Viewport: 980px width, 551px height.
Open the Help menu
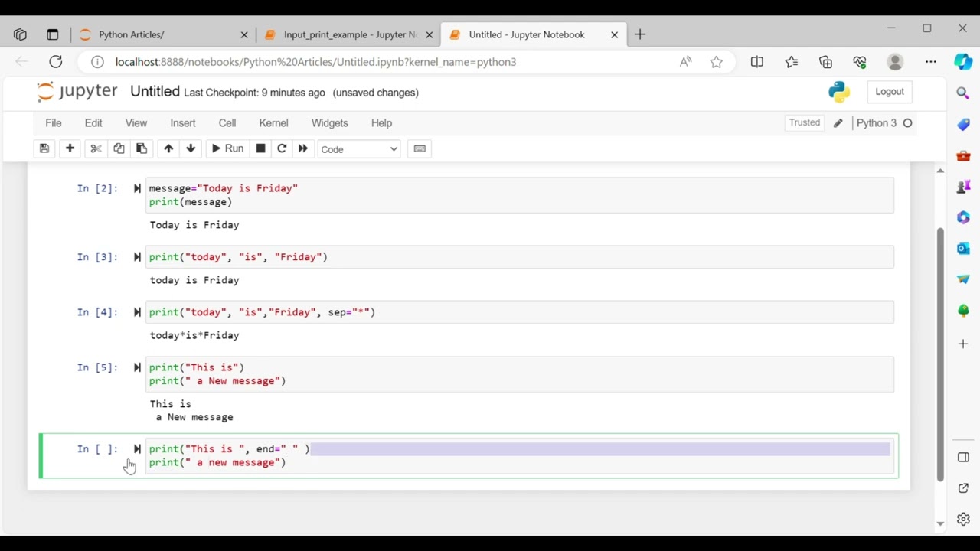tap(381, 123)
